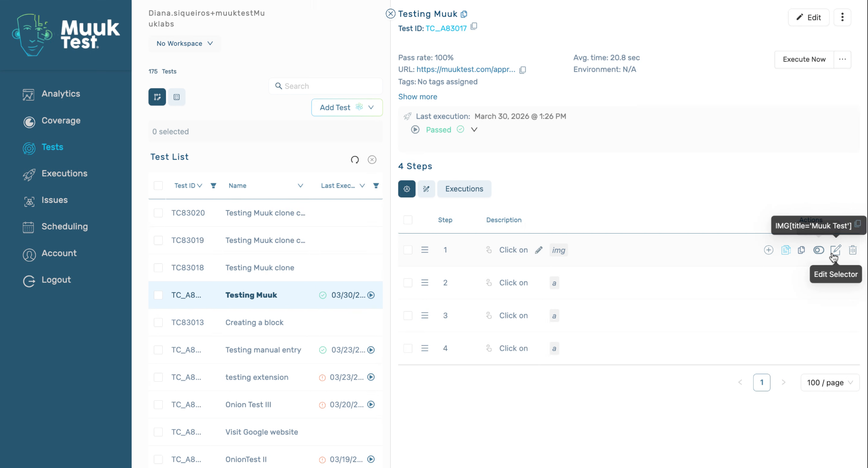
Task: Sort by Name column arrow
Action: [x=300, y=186]
